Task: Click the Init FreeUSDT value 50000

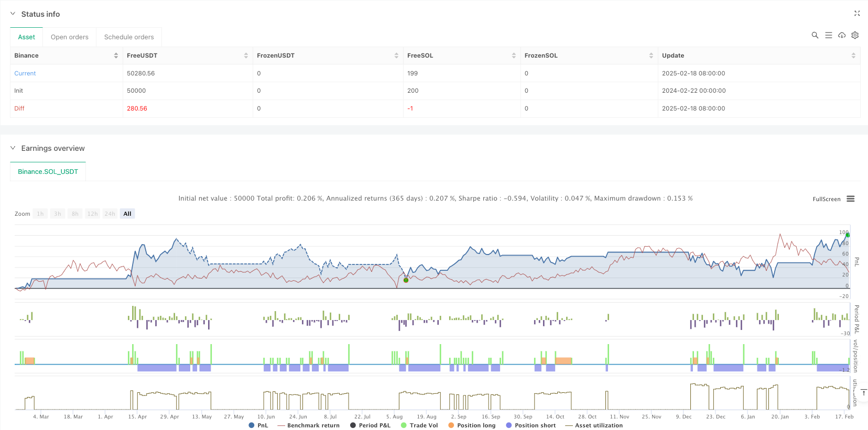Action: pyautogui.click(x=136, y=91)
